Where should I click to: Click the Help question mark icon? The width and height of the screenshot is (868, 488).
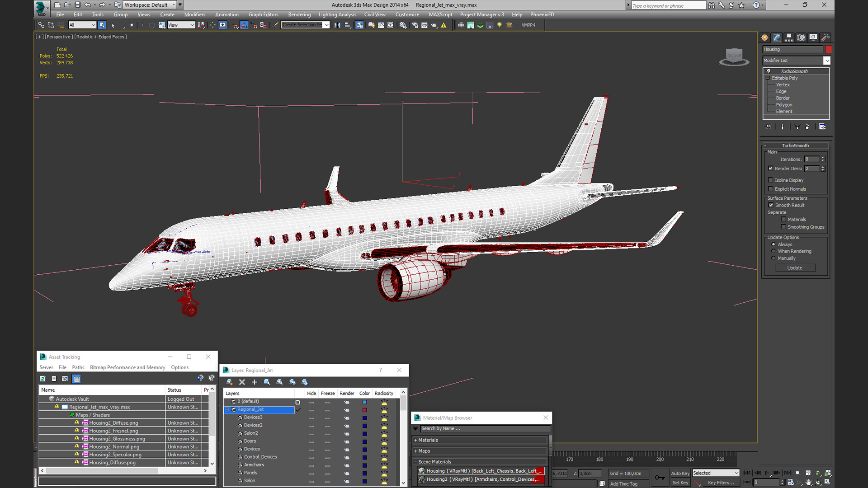(x=756, y=5)
